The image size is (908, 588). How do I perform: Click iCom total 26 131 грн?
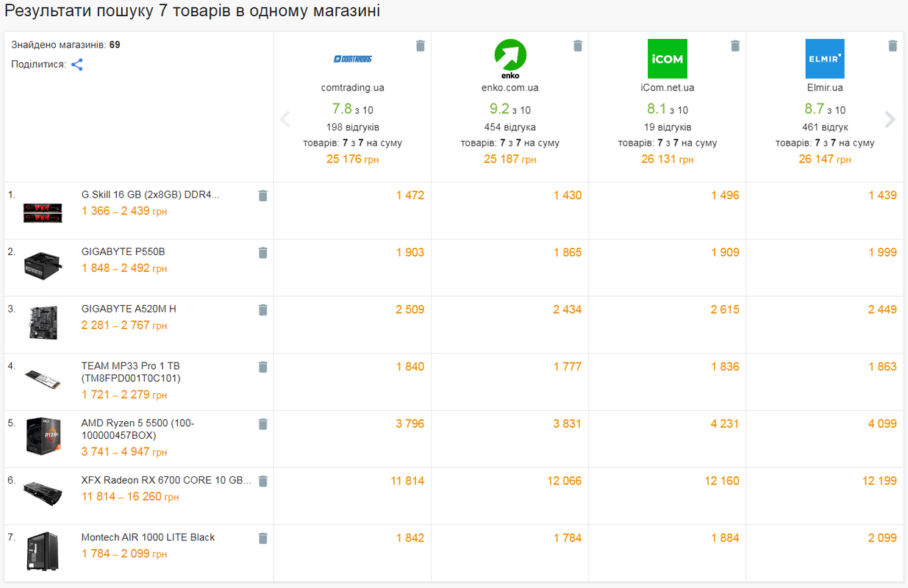(668, 159)
